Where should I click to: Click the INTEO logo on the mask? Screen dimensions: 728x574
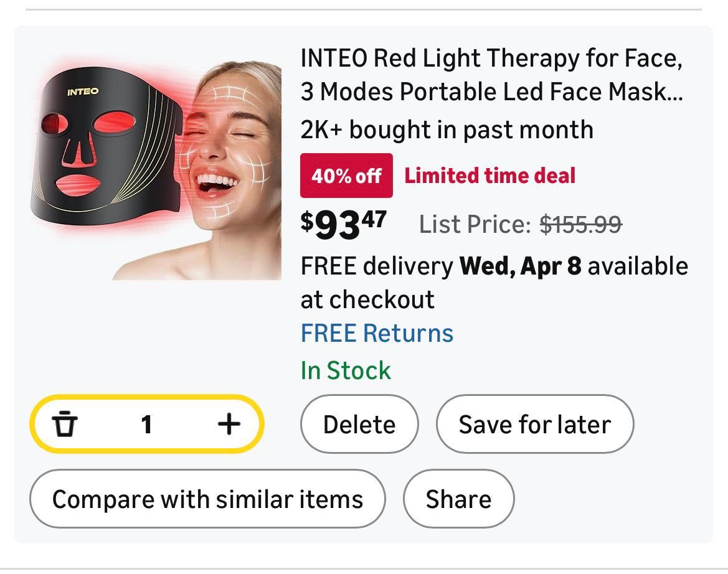pyautogui.click(x=82, y=92)
